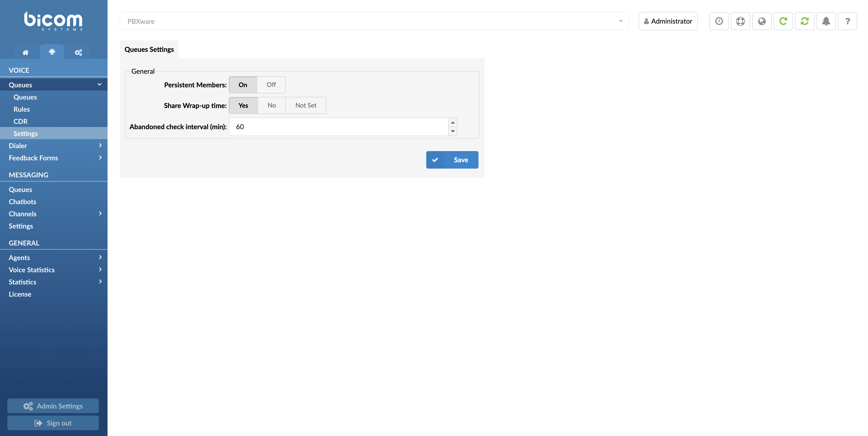
Task: Open the PBXware tenant dropdown
Action: [x=374, y=21]
